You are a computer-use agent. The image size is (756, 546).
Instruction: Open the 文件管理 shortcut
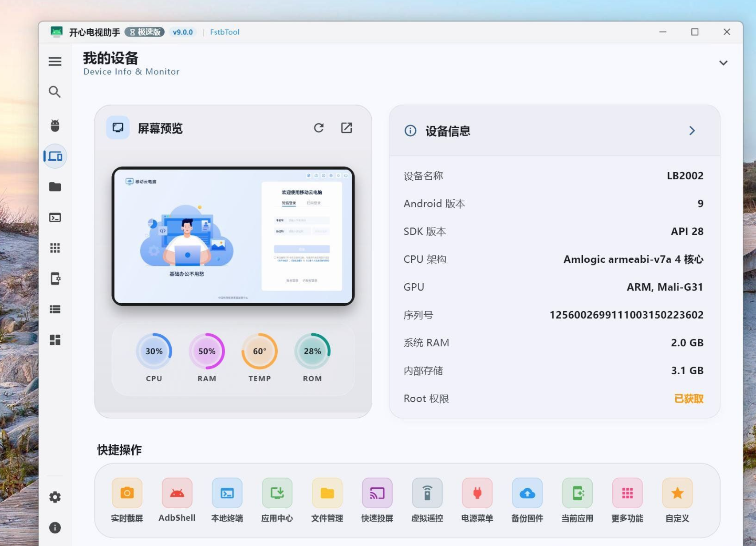(327, 501)
